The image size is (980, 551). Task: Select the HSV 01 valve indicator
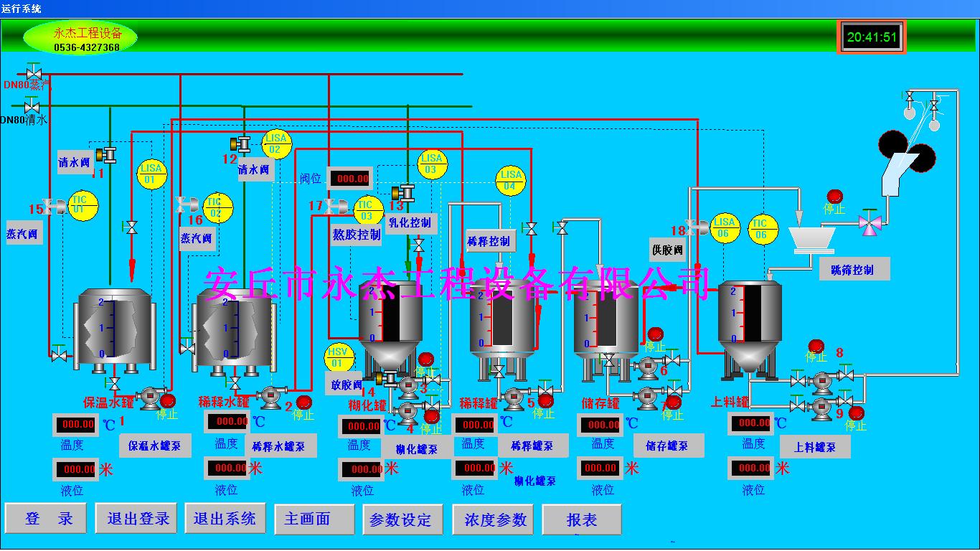337,357
